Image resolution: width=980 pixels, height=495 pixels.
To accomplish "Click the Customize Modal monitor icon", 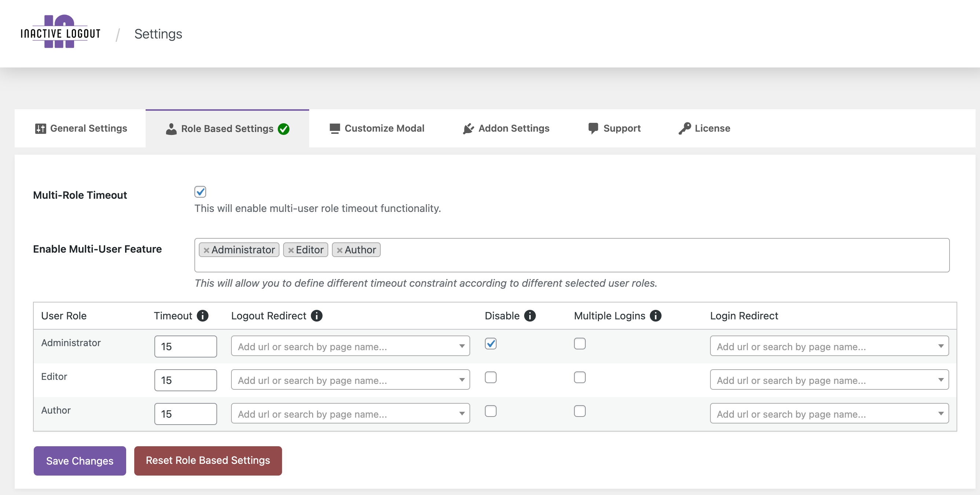I will [x=334, y=129].
